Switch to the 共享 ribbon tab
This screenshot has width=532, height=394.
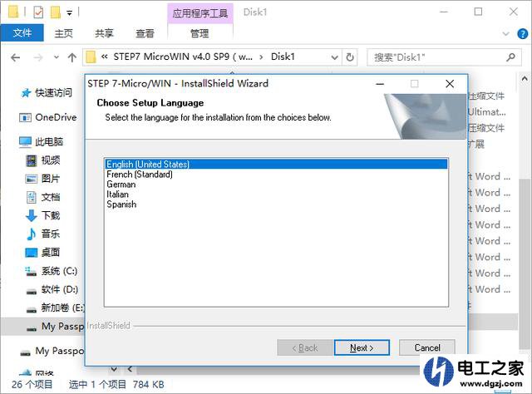104,33
